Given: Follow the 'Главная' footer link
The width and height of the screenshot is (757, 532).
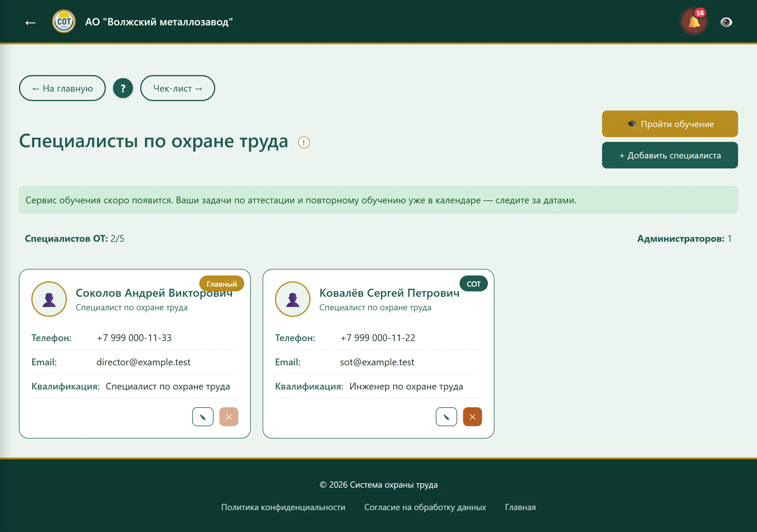Looking at the screenshot, I should pyautogui.click(x=520, y=507).
